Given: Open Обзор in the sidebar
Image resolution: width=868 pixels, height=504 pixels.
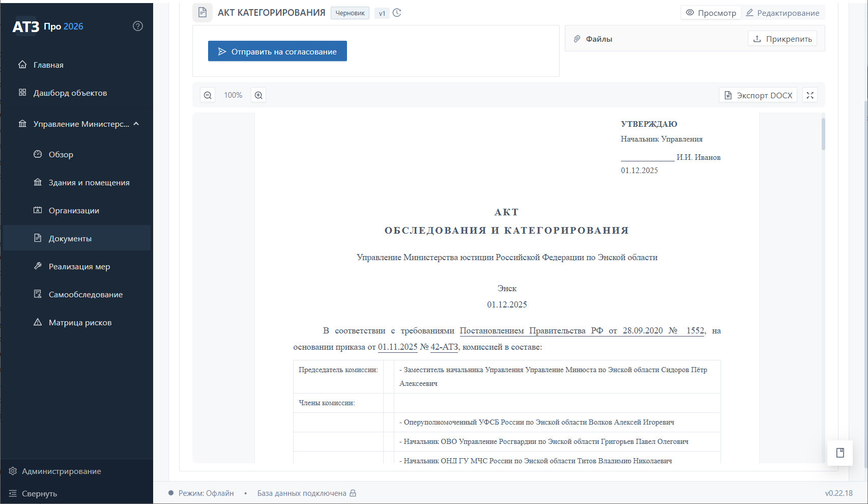Looking at the screenshot, I should point(77,154).
